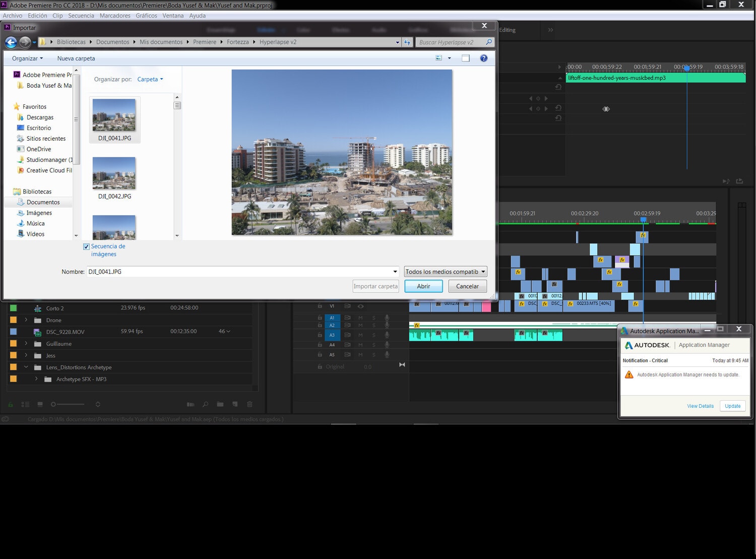Toggle track targeting for A1

point(332,318)
